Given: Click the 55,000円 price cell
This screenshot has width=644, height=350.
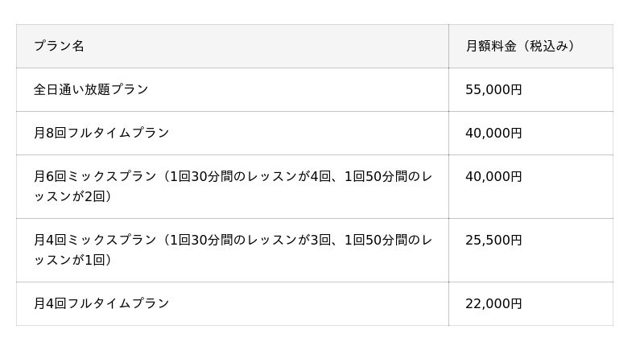Looking at the screenshot, I should (x=493, y=89).
